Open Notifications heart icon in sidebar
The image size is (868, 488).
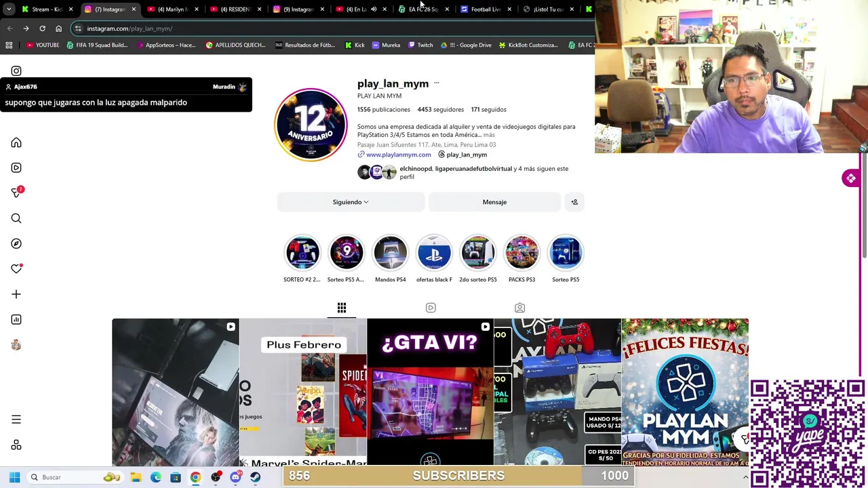16,268
